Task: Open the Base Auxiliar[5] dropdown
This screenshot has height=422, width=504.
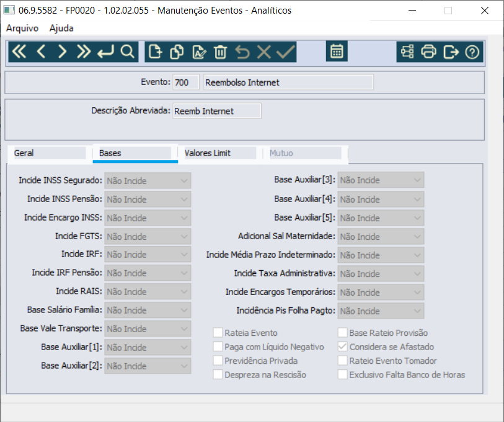Action: [381, 218]
